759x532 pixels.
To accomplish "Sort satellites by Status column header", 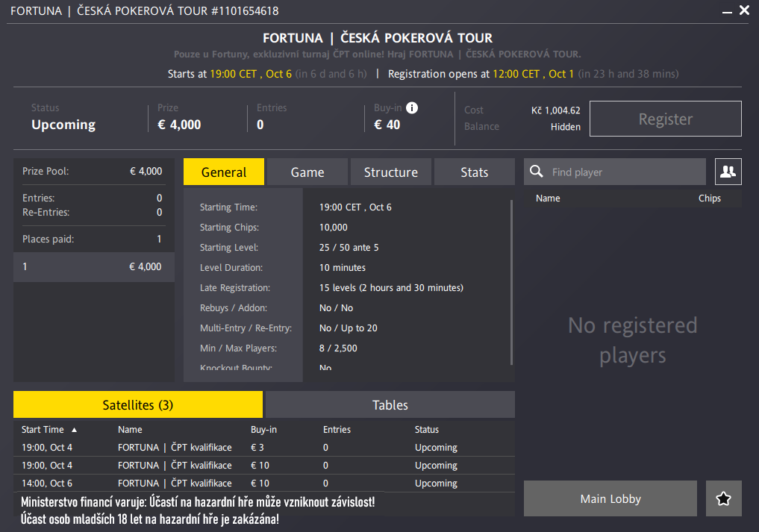I will [427, 429].
